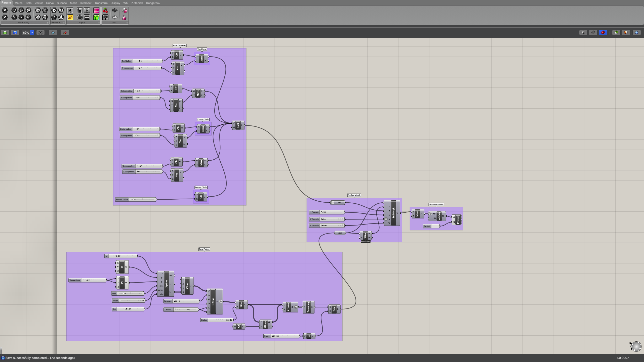Select the Boundary component

coord(308,307)
